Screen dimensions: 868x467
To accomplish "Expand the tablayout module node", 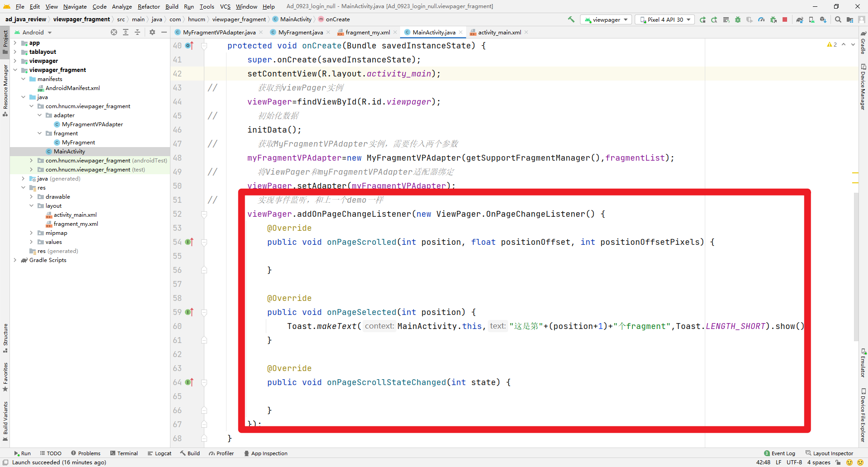I will pyautogui.click(x=15, y=52).
